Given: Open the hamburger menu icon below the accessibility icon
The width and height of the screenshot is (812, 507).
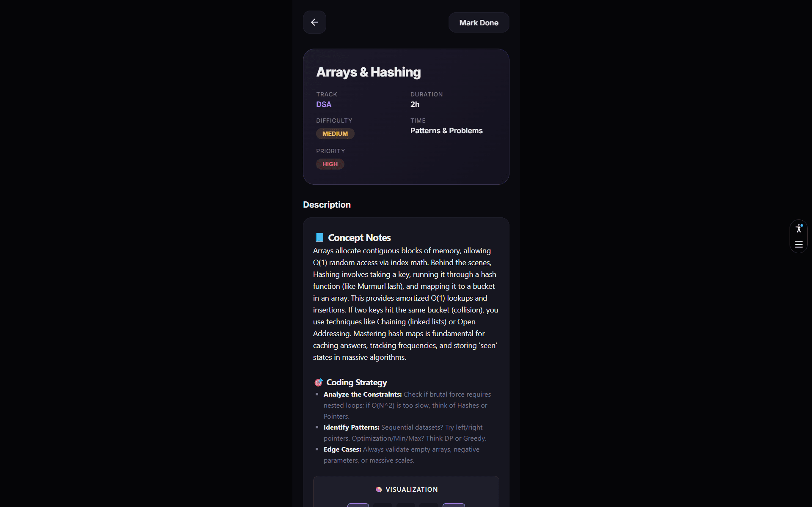Looking at the screenshot, I should pos(798,244).
